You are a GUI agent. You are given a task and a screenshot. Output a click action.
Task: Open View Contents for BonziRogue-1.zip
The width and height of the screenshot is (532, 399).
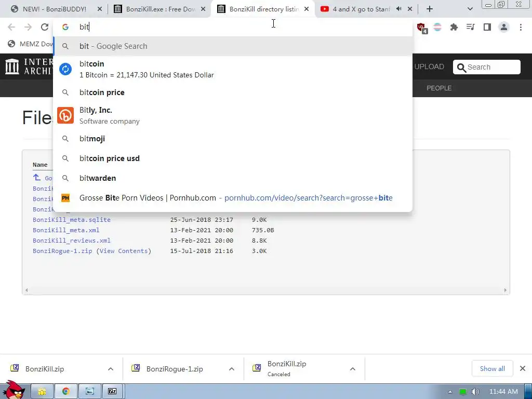(124, 251)
